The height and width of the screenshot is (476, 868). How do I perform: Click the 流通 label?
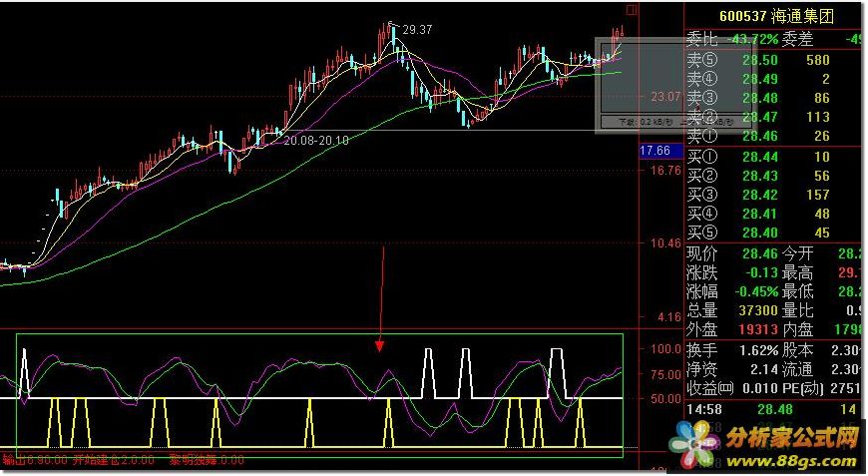pos(798,369)
